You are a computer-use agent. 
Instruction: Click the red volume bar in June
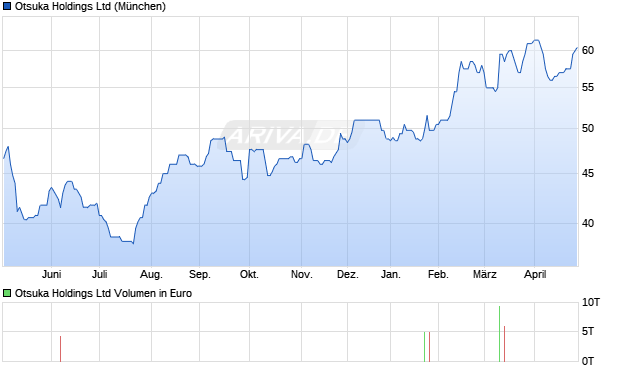(x=60, y=349)
